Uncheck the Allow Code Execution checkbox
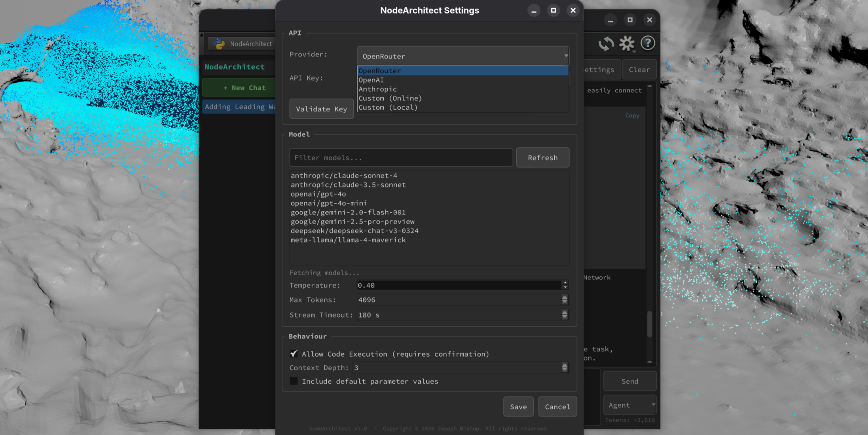The height and width of the screenshot is (435, 868). click(294, 354)
